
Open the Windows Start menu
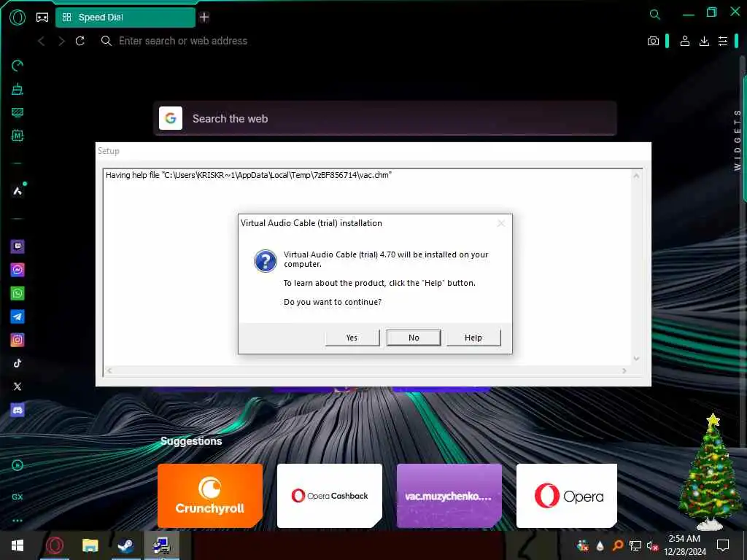(18, 545)
